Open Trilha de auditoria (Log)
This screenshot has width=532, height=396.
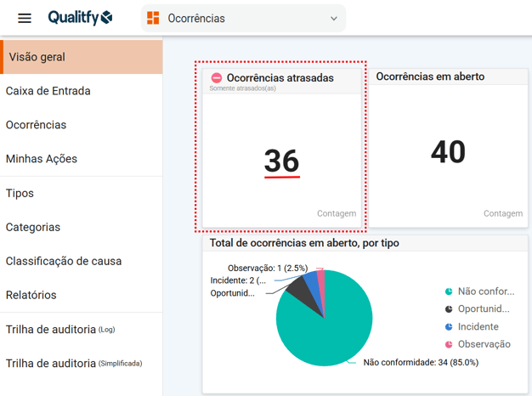coord(59,329)
